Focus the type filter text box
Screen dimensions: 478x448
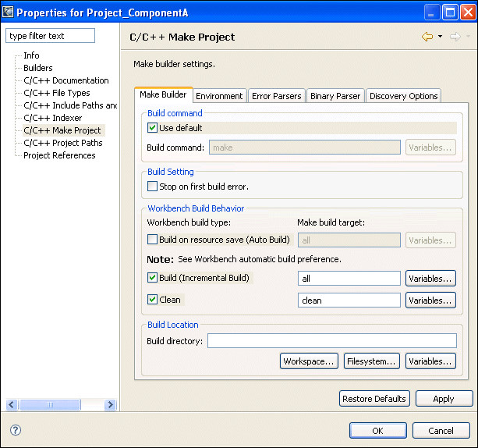(50, 36)
